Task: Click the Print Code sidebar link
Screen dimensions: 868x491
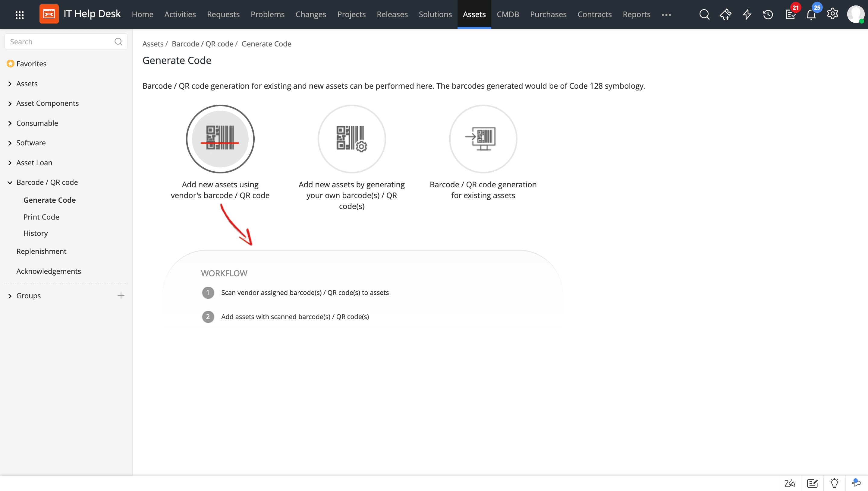Action: pyautogui.click(x=41, y=217)
